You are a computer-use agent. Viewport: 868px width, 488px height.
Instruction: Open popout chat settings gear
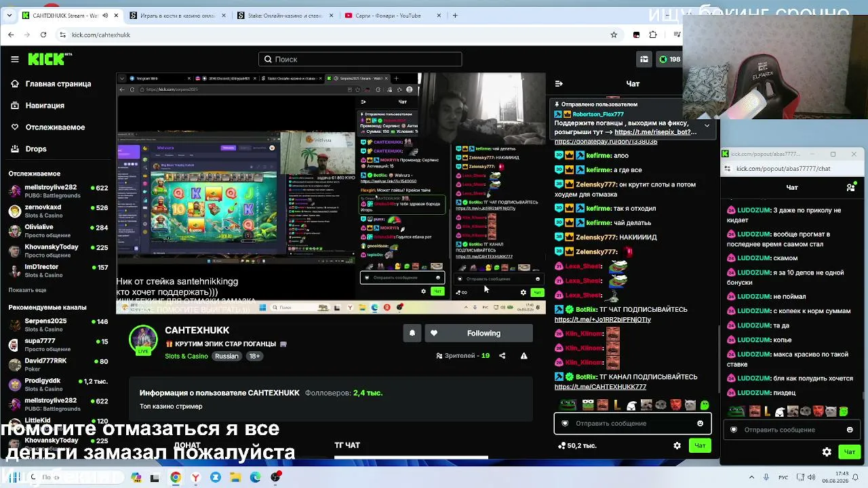coord(827,451)
